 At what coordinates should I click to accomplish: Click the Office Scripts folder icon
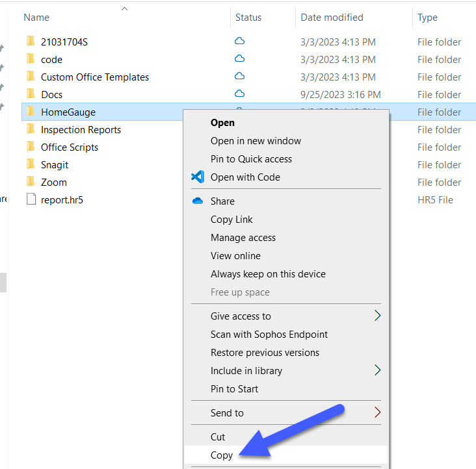[31, 147]
